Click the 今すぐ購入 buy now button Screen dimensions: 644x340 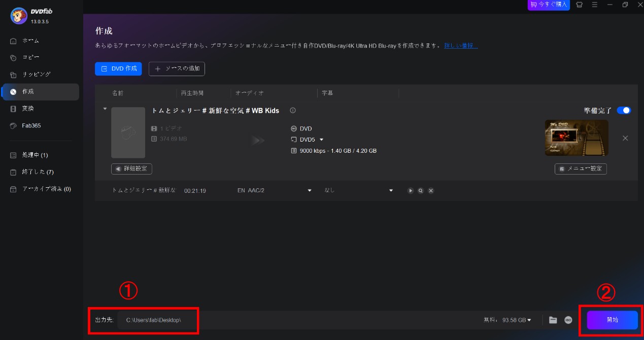pyautogui.click(x=549, y=5)
